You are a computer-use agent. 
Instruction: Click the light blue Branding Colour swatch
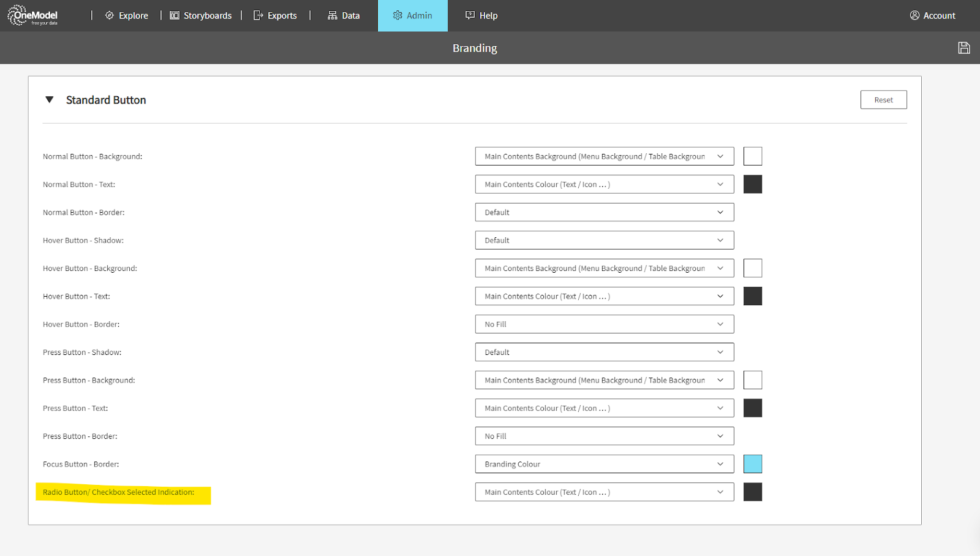pyautogui.click(x=752, y=464)
